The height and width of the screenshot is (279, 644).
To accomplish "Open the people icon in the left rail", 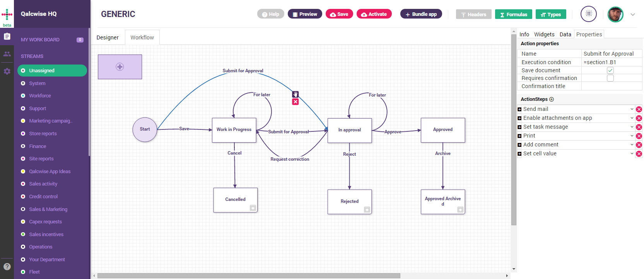I will pos(7,54).
